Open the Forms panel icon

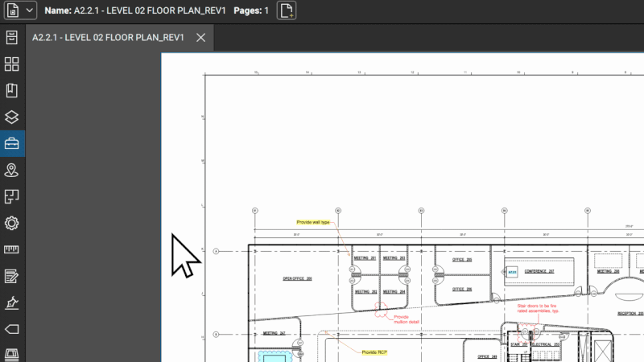pos(12,277)
